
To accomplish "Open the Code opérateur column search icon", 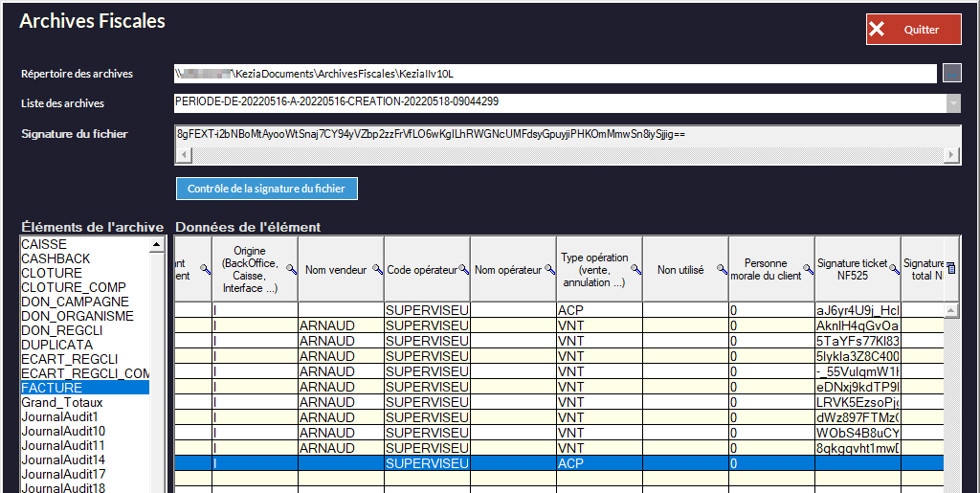I will pos(463,271).
